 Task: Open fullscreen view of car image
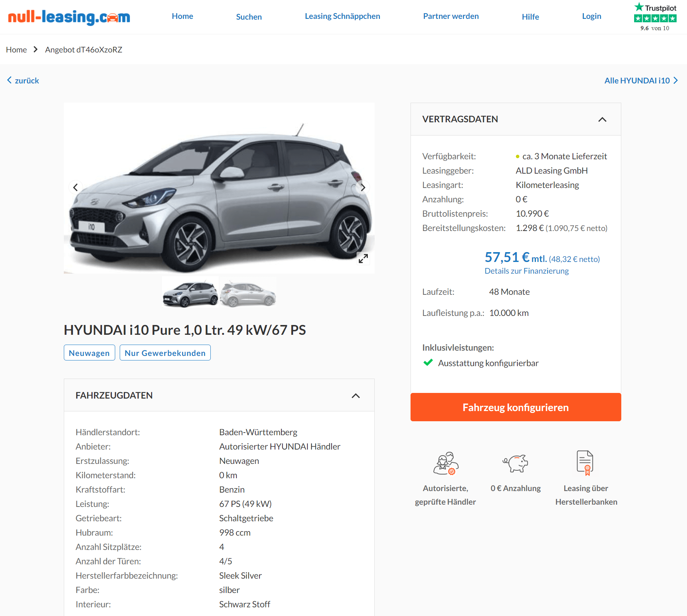point(363,259)
